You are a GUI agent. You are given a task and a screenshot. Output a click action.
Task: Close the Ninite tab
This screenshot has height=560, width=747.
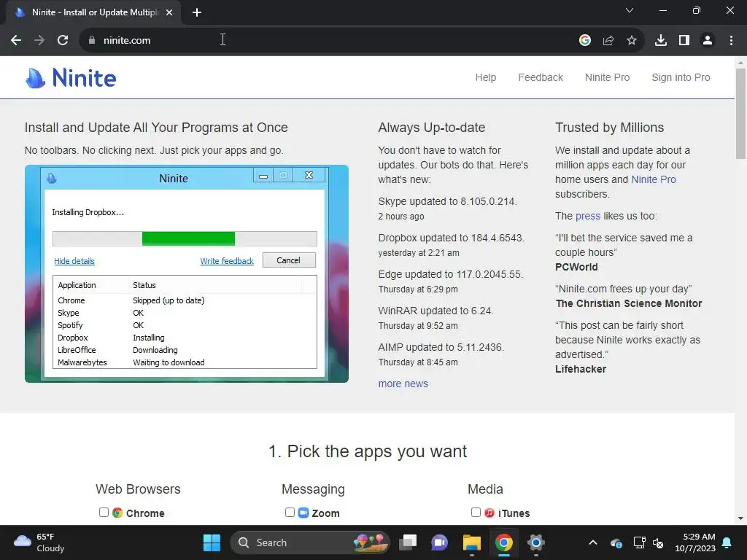click(x=169, y=12)
